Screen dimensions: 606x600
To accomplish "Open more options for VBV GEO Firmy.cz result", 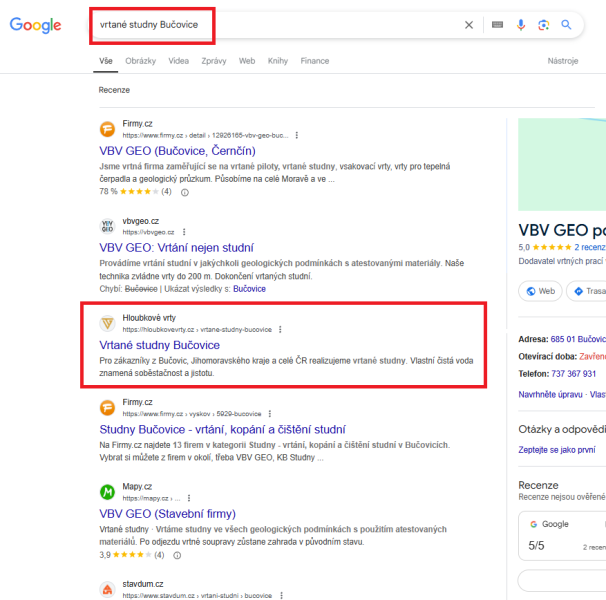I will point(296,135).
